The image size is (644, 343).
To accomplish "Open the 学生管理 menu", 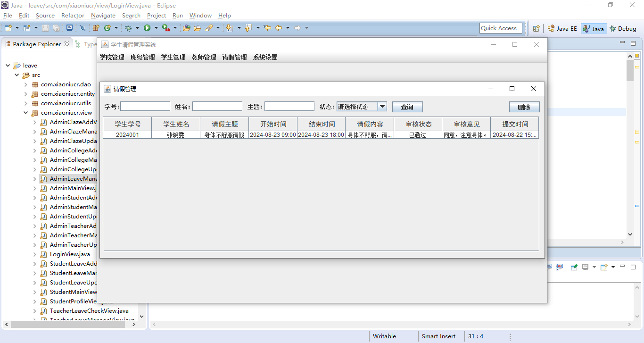I will [x=173, y=58].
